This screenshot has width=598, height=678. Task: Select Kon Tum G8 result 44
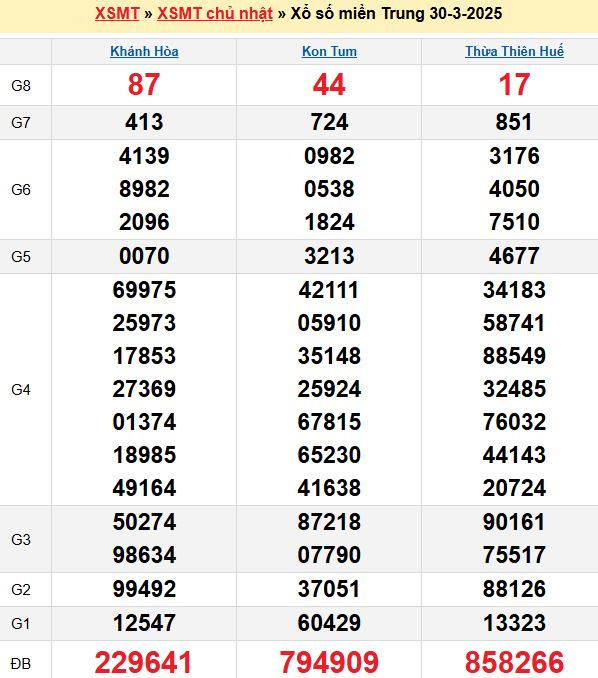pos(329,84)
